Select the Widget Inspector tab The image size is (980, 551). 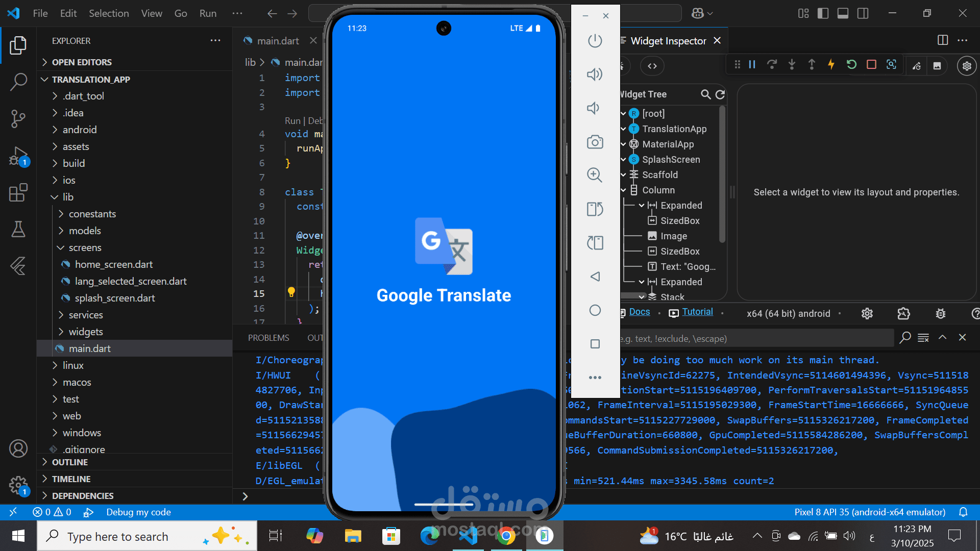(x=668, y=41)
